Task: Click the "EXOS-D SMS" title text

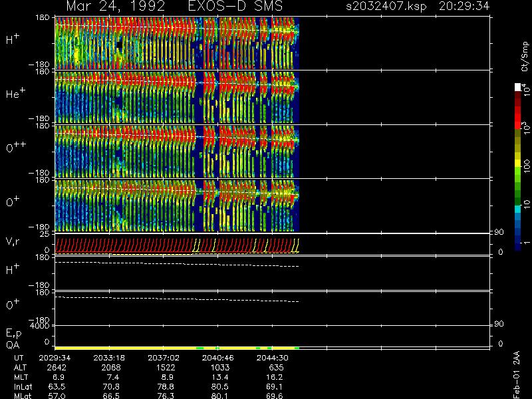Action: coord(235,6)
